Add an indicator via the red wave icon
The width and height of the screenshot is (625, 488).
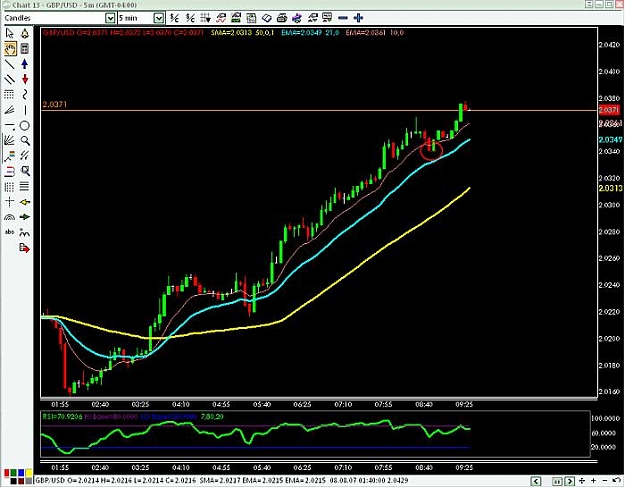tap(221, 18)
